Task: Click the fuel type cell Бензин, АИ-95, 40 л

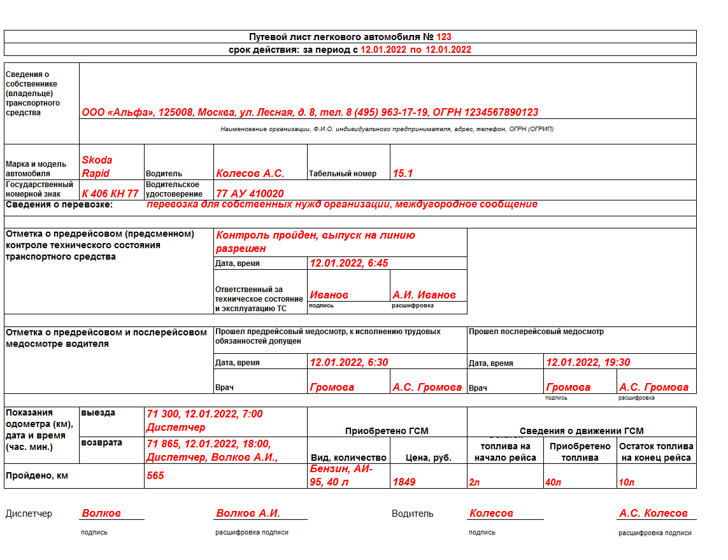Action: (x=348, y=475)
